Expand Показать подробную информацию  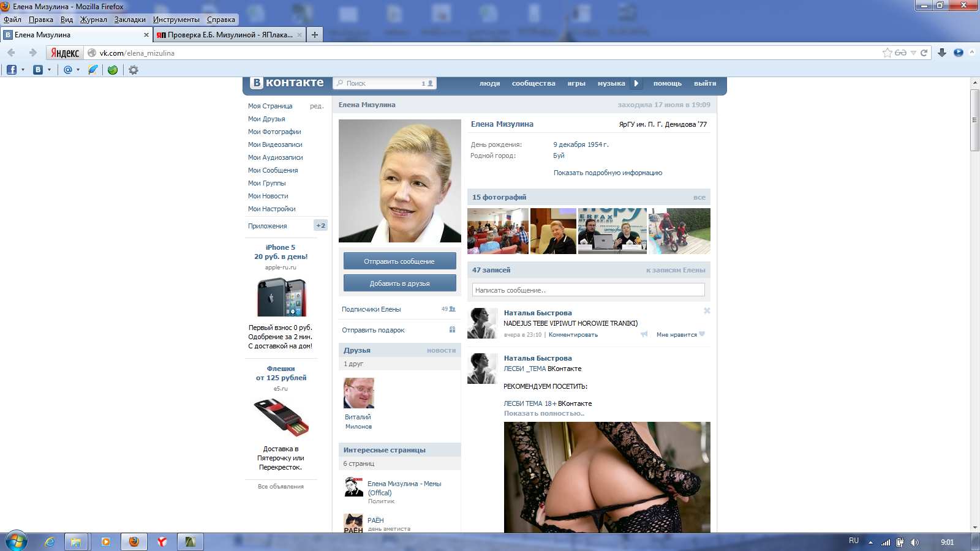tap(608, 173)
